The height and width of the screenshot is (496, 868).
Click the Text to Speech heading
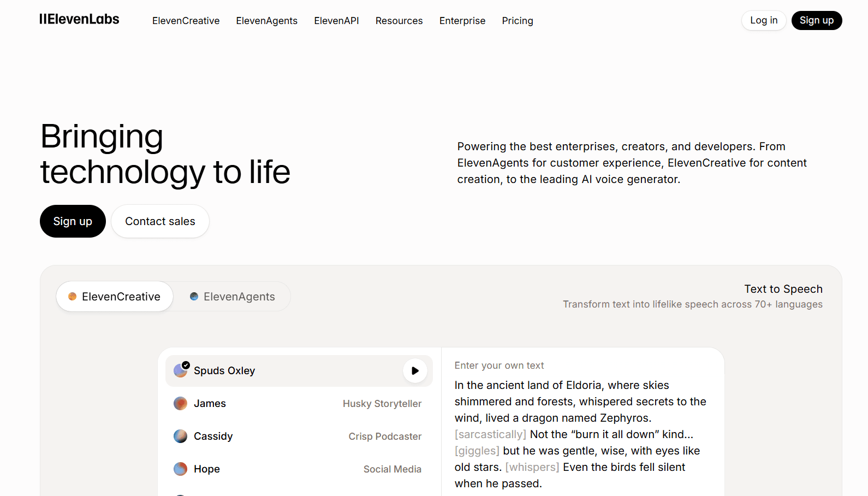(x=783, y=289)
